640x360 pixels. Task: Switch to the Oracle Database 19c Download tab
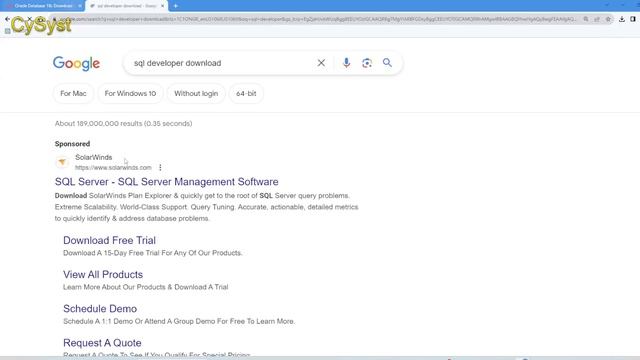click(42, 6)
